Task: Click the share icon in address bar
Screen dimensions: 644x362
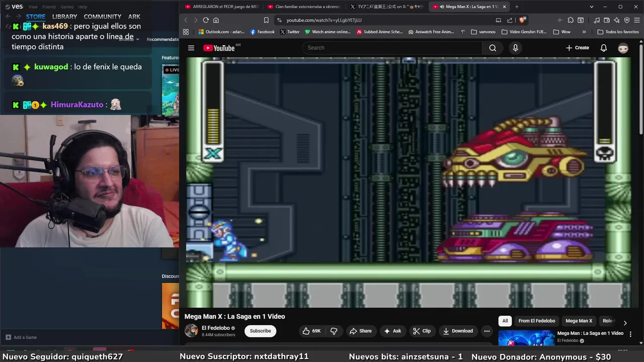Action: [x=510, y=20]
